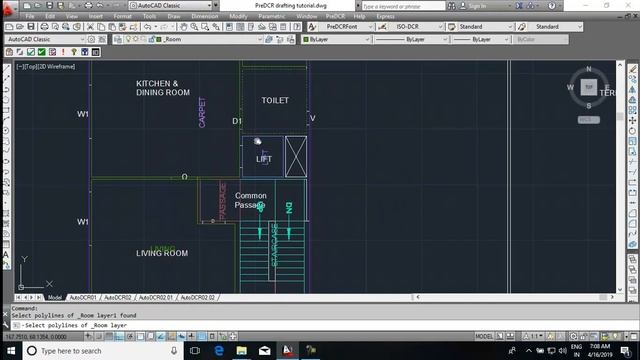Click the red exclamation PreDCR icon
Screen dimensions: 640x360
point(63,52)
